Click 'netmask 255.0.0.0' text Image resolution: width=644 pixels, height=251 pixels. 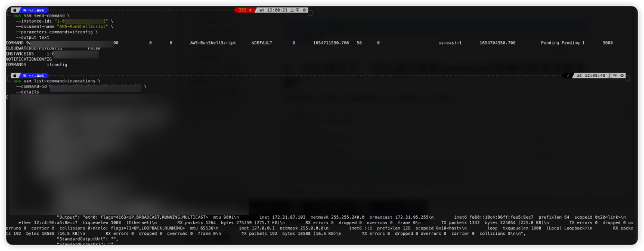302,228
